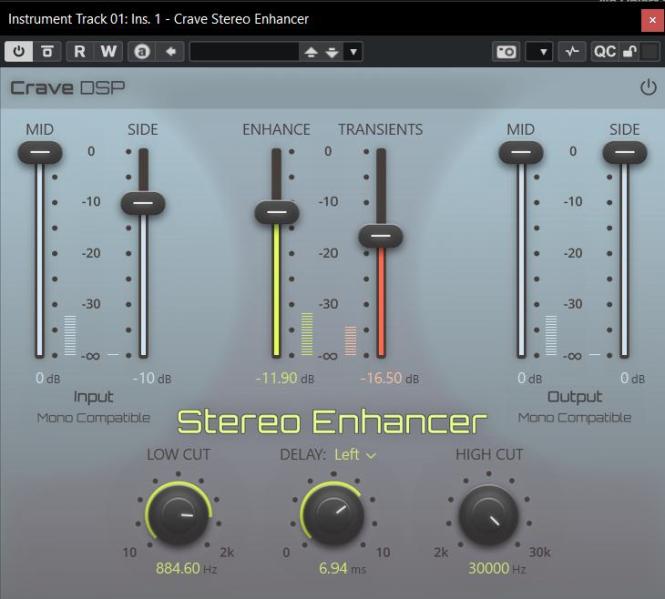The width and height of the screenshot is (665, 599).
Task: Enable Write automation W button
Action: (109, 52)
